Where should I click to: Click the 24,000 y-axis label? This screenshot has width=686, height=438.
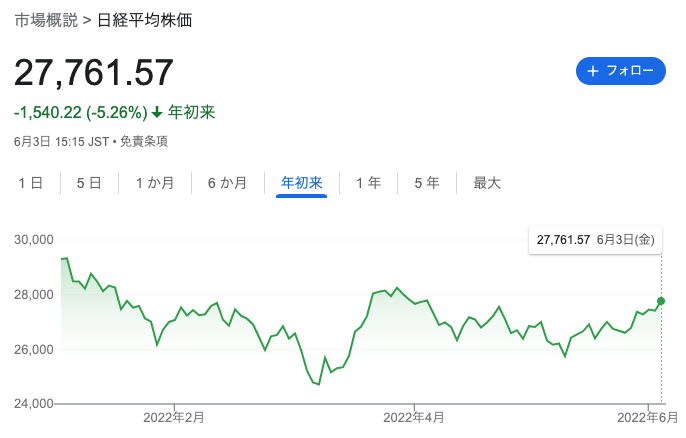click(x=34, y=403)
